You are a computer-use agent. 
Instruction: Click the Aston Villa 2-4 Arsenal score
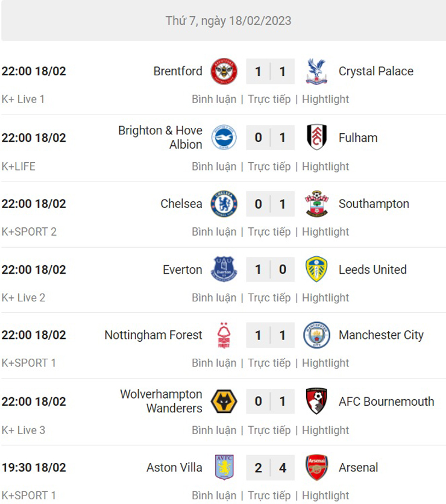[270, 468]
